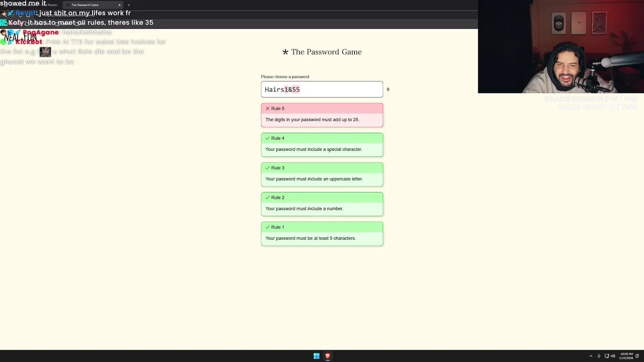644x362 pixels.
Task: Click text "The digits in your password must add up to 25."
Action: [x=312, y=120]
